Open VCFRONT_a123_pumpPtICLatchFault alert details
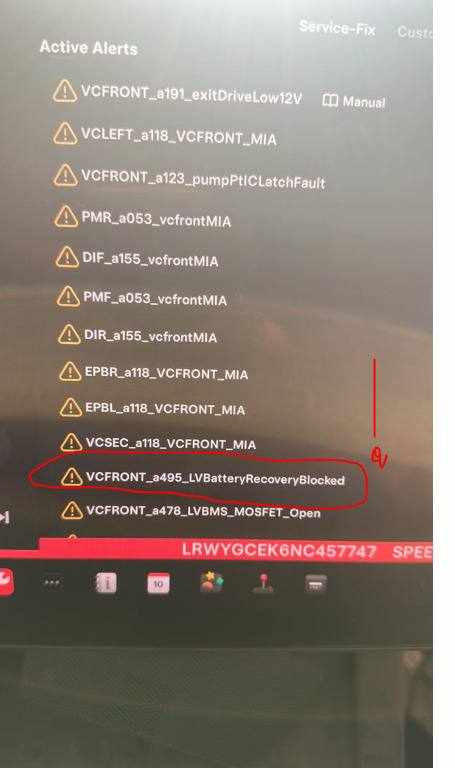Viewport: 455px width, 768px height. (x=189, y=177)
